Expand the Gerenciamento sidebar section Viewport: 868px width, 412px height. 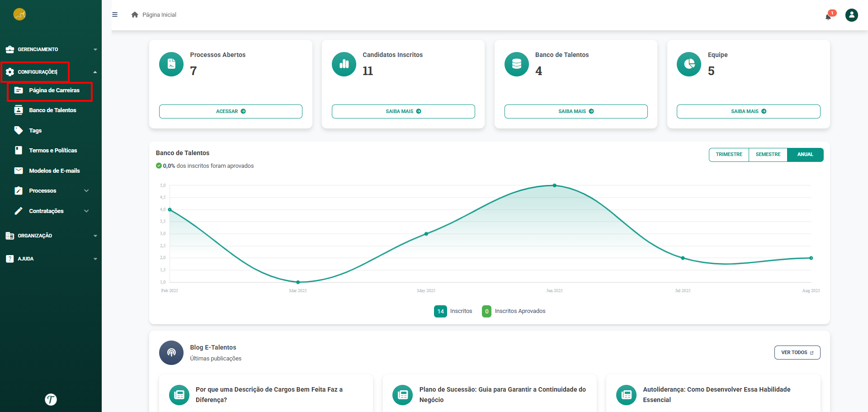tap(51, 49)
